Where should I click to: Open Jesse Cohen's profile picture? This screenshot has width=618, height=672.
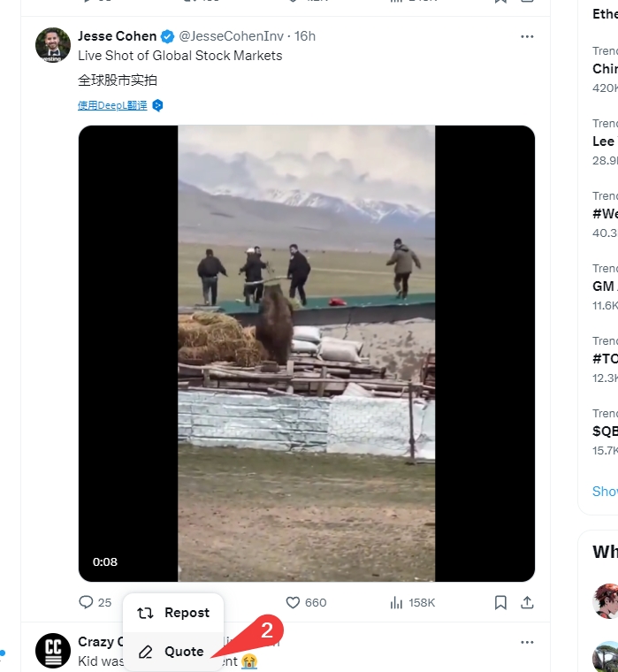(53, 45)
